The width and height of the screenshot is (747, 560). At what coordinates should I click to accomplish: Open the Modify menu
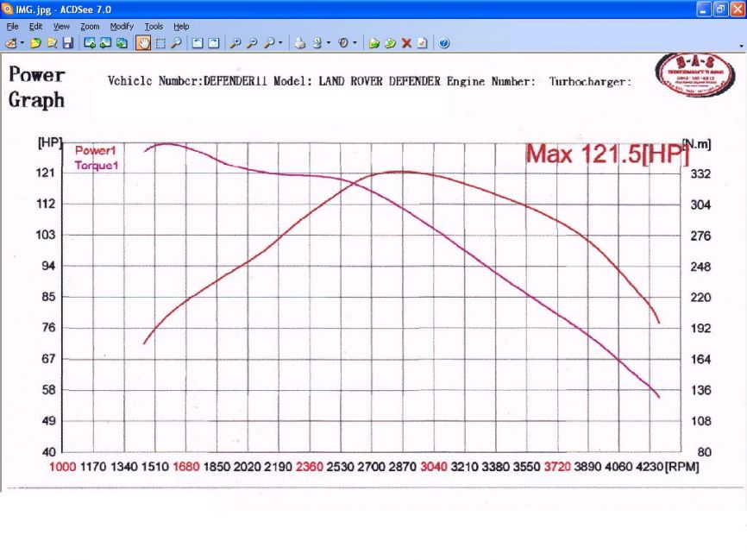click(122, 27)
